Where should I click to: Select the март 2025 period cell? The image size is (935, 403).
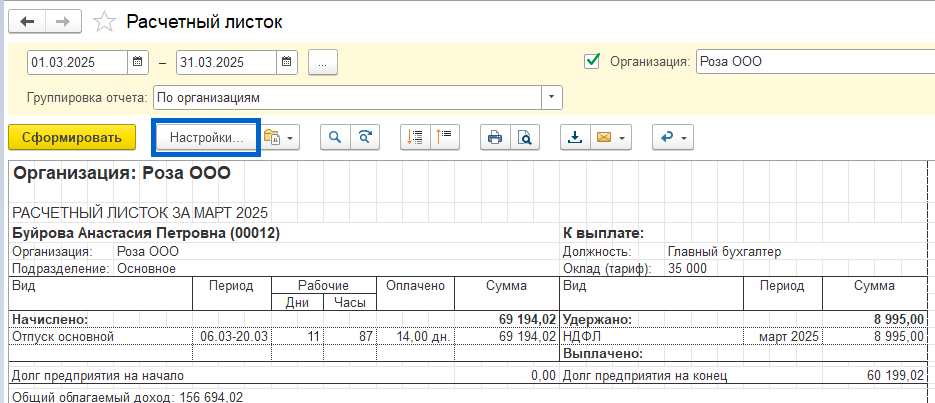click(783, 337)
